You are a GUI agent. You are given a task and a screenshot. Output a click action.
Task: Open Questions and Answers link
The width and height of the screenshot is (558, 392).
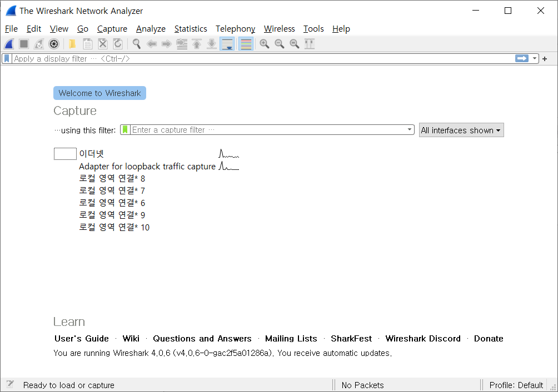(x=202, y=339)
